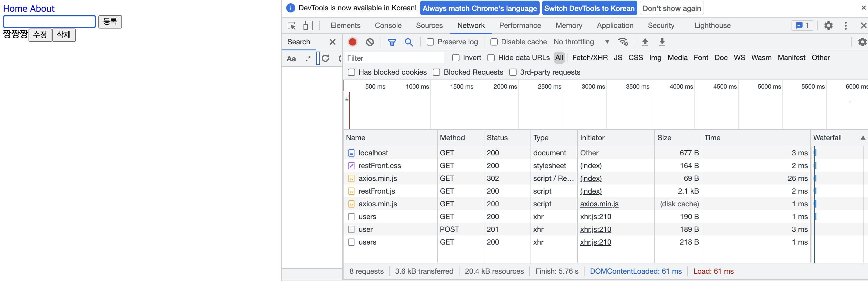Open the Memory tab
This screenshot has height=281, width=868.
click(569, 25)
